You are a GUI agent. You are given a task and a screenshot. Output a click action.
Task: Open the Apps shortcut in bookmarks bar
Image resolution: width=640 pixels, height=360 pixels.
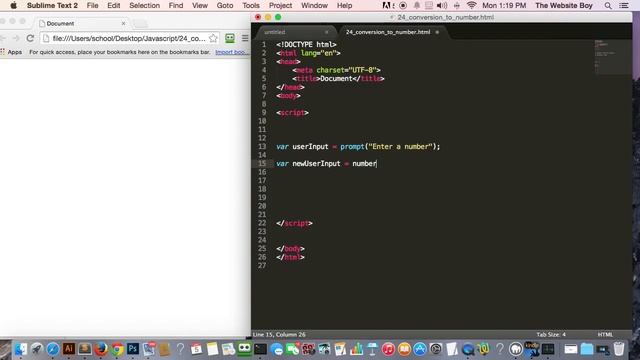(11, 52)
